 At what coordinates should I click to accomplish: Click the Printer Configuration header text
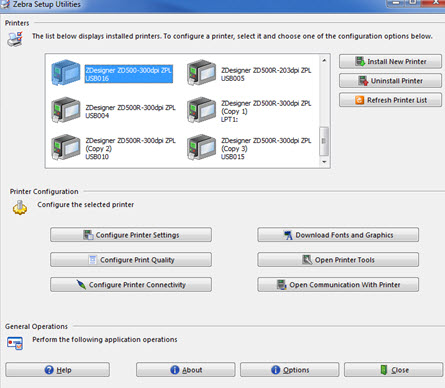tap(44, 191)
